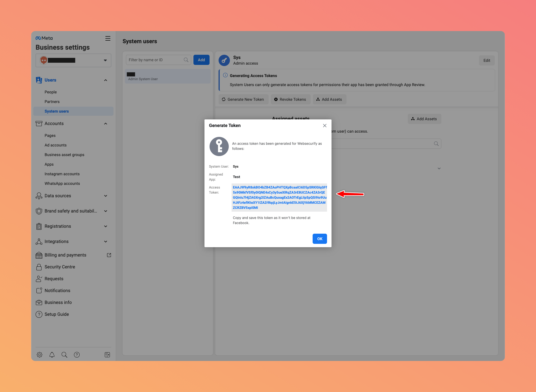Open the WhatsApp accounts menu item

click(62, 183)
